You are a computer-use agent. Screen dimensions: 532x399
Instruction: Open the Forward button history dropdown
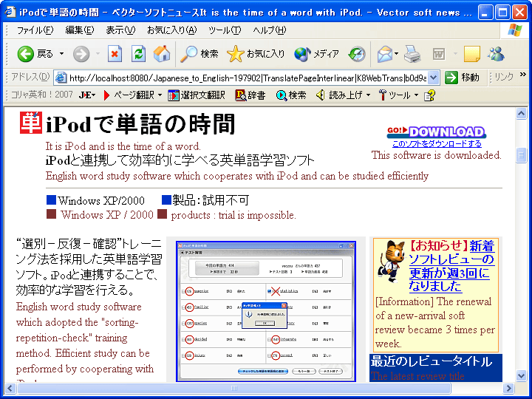pos(98,54)
